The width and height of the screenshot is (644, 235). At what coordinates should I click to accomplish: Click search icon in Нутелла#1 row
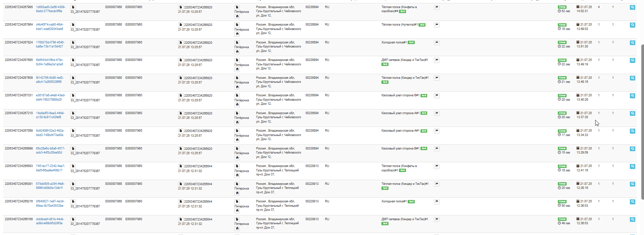[633, 25]
